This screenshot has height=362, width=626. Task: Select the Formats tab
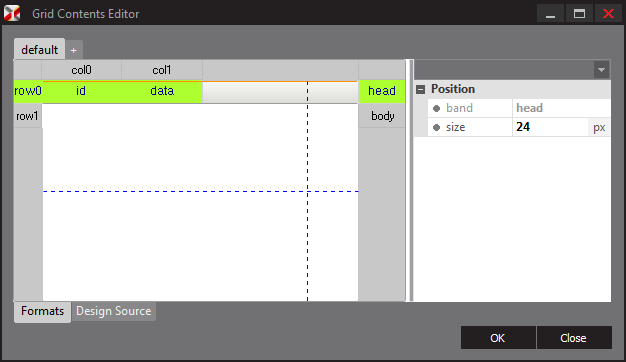42,311
